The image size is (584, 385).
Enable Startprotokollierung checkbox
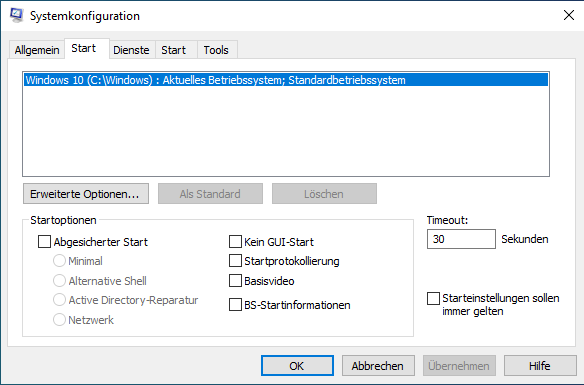235,261
